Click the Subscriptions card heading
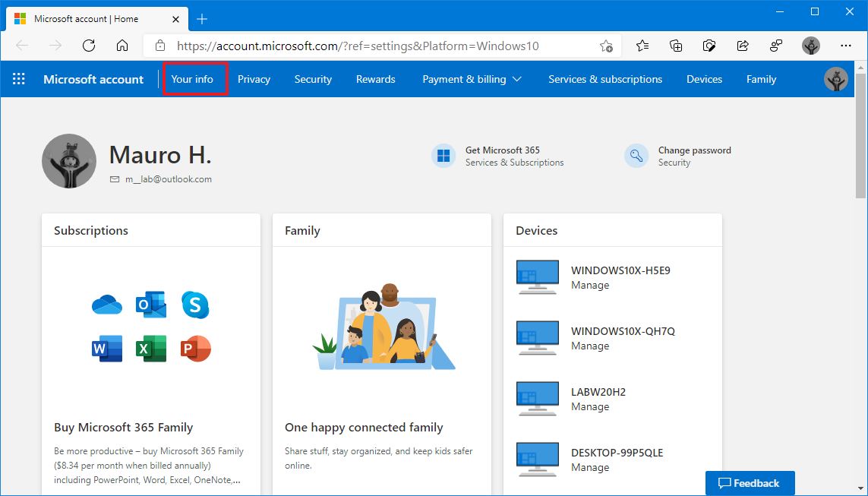This screenshot has height=496, width=868. coord(91,230)
